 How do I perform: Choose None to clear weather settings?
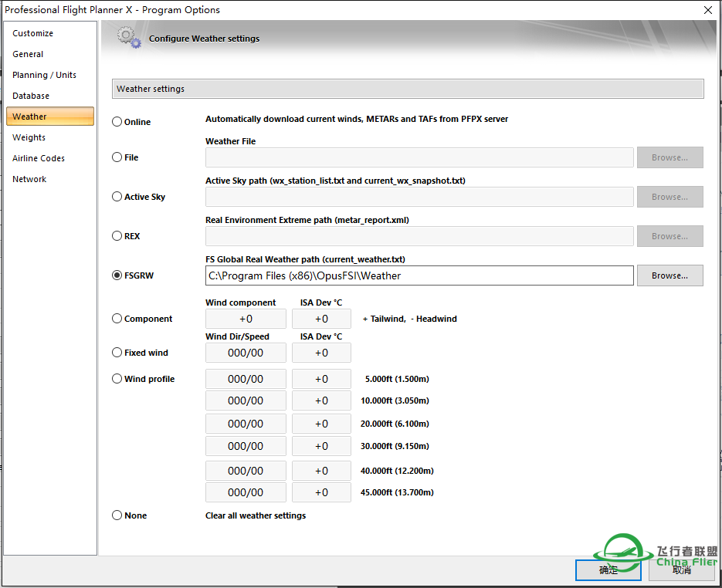pyautogui.click(x=117, y=515)
